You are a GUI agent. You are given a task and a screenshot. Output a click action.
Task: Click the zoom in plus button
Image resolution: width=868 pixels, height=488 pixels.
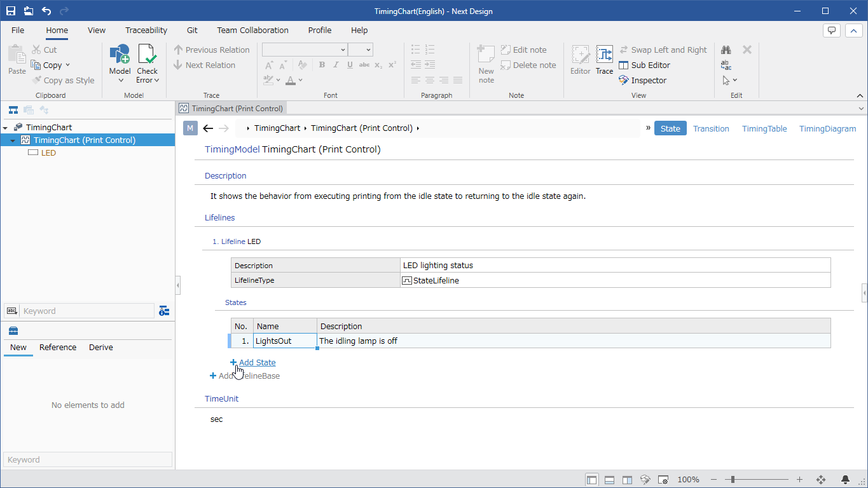tap(799, 480)
